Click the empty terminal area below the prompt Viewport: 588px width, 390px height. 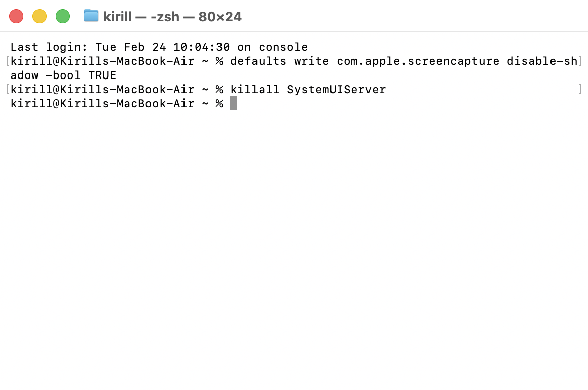pos(294,228)
